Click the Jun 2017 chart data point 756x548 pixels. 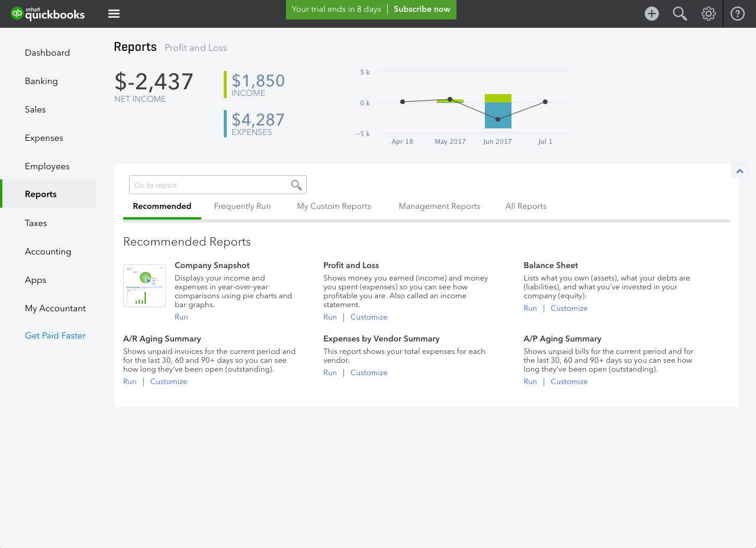(498, 120)
